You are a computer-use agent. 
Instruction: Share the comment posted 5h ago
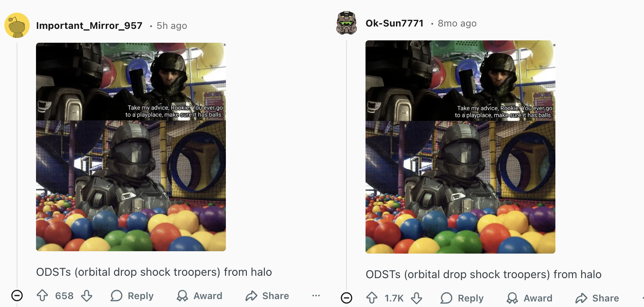click(x=267, y=296)
